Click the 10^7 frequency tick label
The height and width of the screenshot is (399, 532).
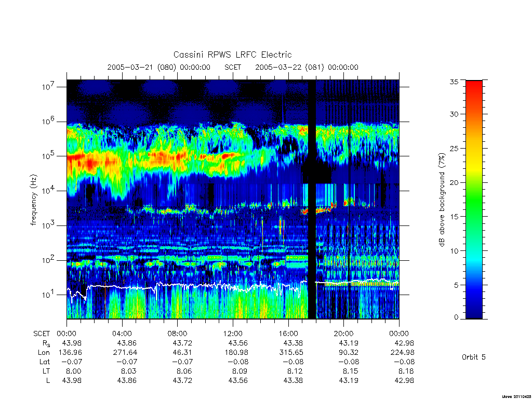[49, 87]
